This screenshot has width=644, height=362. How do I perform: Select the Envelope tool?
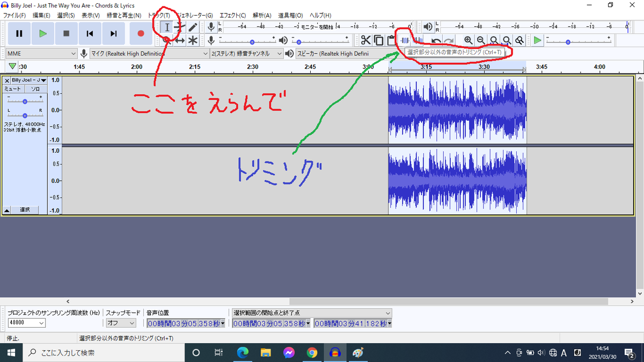[x=180, y=27]
